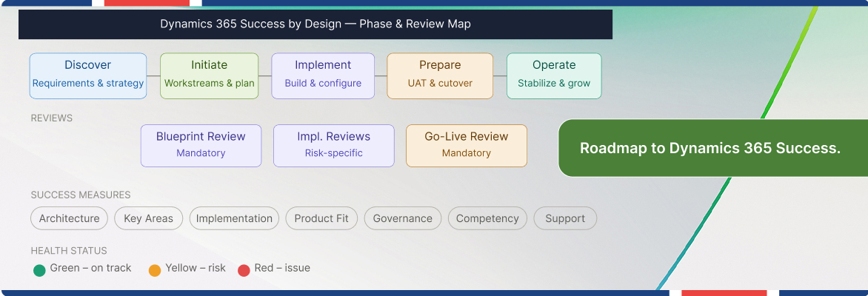
Task: Click the green health status dot
Action: tap(39, 271)
